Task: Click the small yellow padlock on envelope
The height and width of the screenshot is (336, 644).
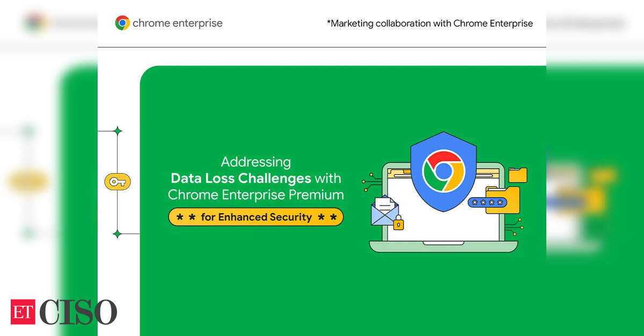Action: (x=398, y=223)
